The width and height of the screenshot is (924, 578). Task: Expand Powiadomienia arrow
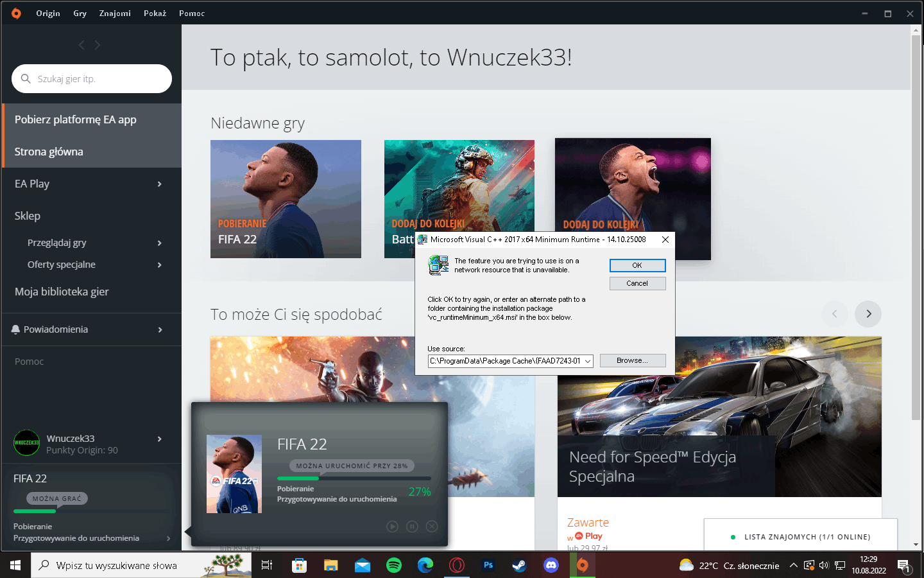click(x=160, y=329)
